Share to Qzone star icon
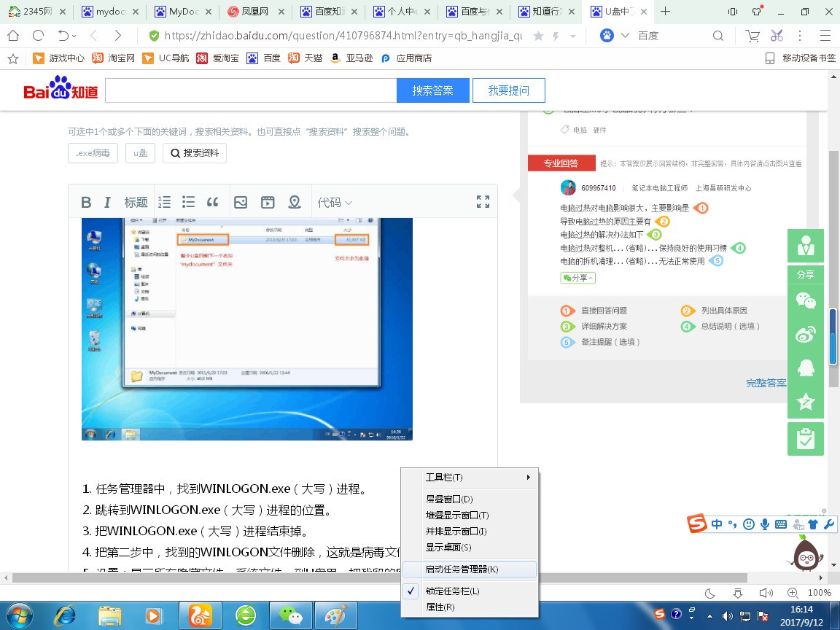840x630 pixels. pyautogui.click(x=805, y=401)
